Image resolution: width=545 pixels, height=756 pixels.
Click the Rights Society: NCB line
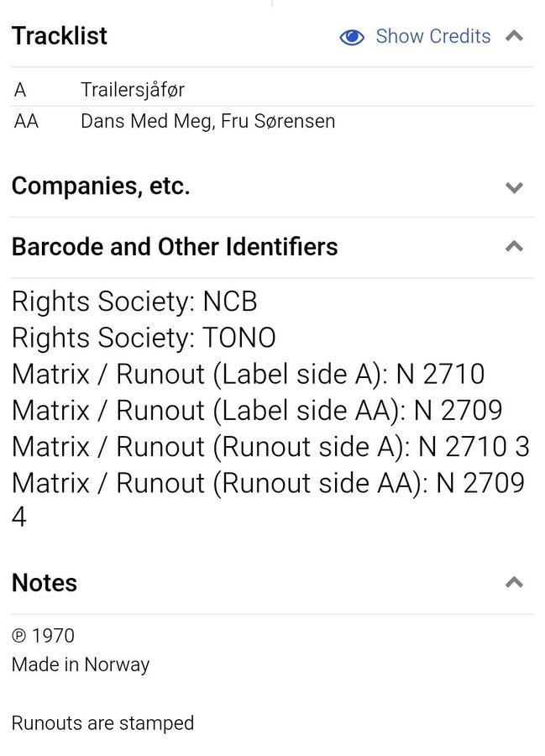134,302
